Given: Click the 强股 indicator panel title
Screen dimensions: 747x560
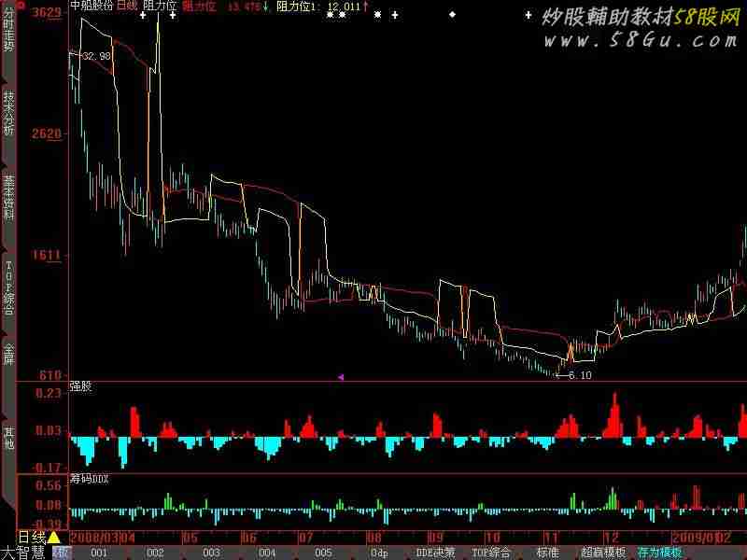Looking at the screenshot, I should 80,386.
